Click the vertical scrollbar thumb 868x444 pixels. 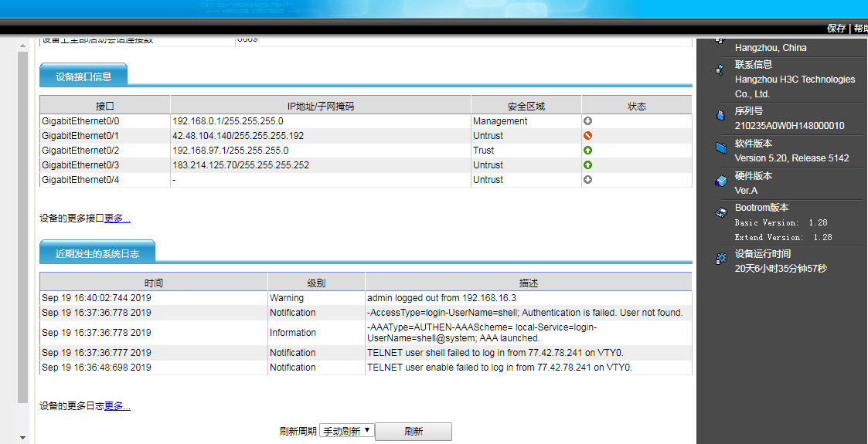22,227
